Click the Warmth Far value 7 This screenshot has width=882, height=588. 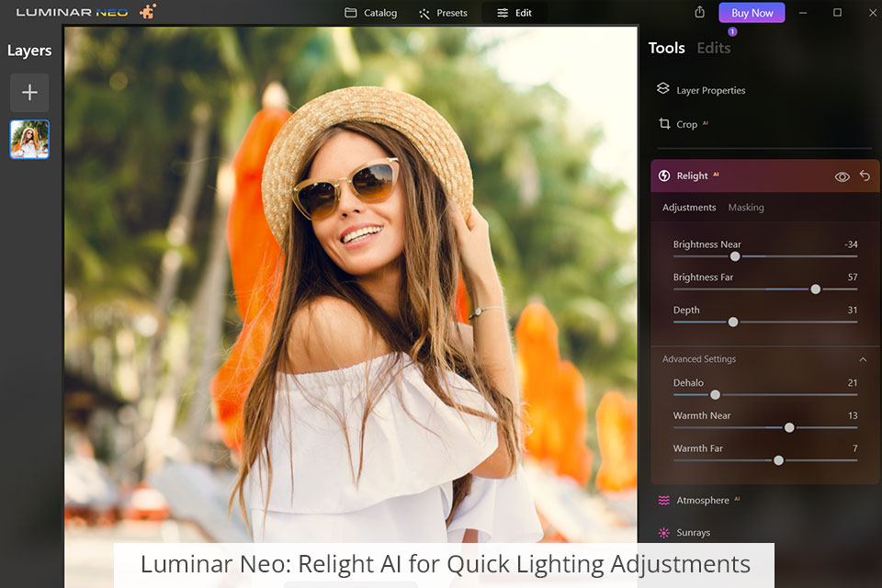click(x=855, y=448)
